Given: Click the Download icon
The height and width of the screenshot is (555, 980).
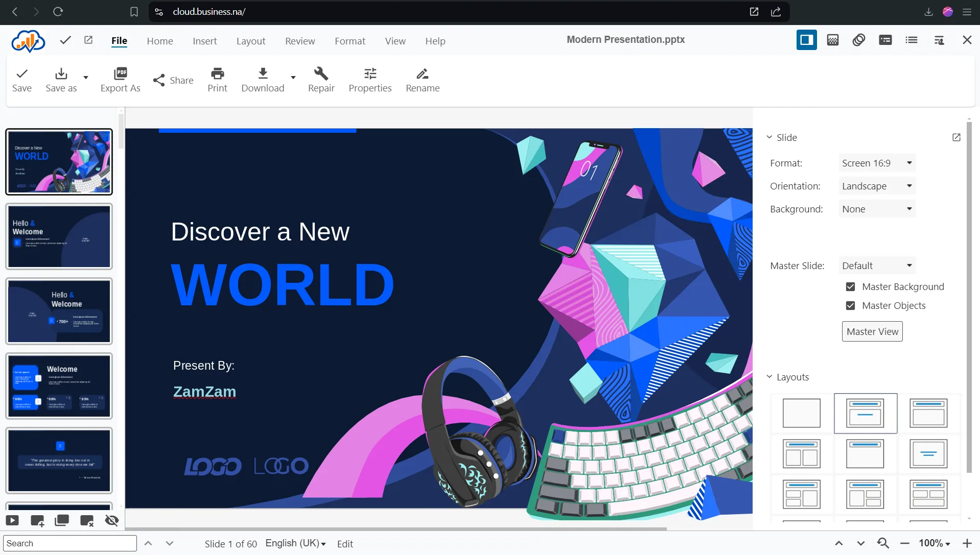Looking at the screenshot, I should coord(263,74).
